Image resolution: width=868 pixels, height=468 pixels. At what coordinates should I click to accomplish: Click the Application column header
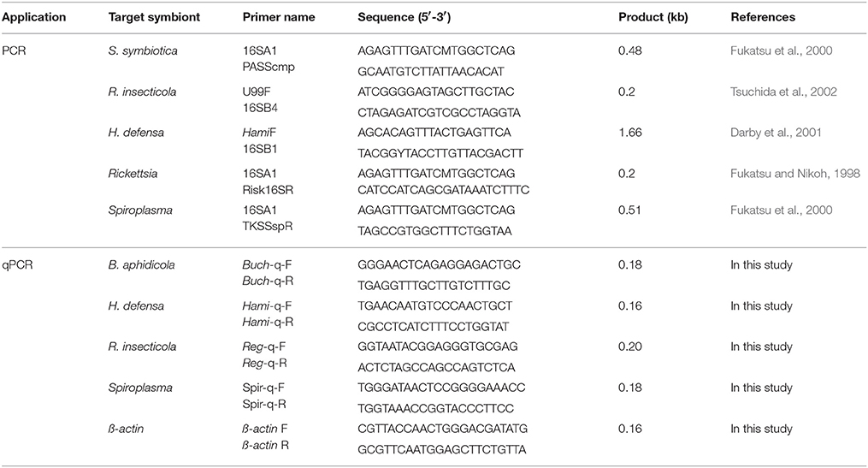click(x=33, y=17)
